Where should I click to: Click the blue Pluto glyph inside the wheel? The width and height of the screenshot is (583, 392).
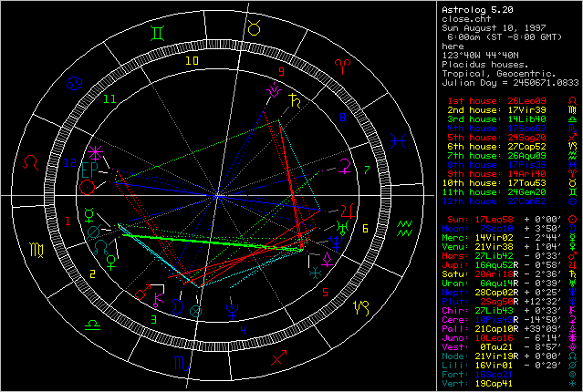point(232,311)
